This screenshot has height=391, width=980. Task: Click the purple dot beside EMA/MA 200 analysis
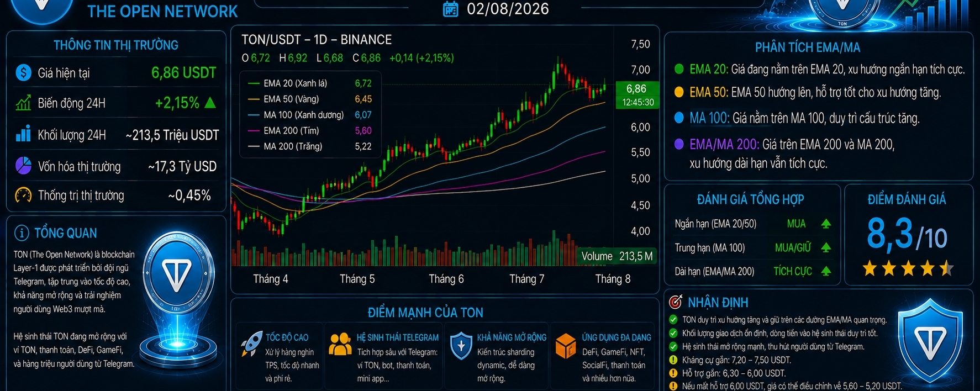679,144
